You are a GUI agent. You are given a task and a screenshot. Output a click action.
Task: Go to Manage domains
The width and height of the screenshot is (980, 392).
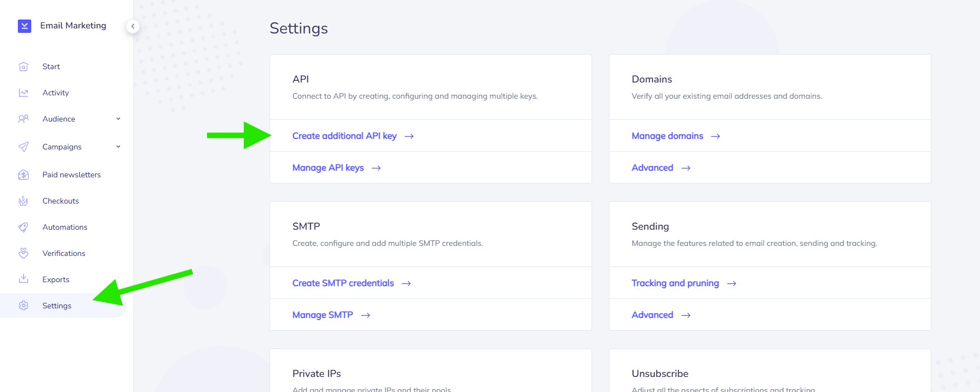coord(667,136)
